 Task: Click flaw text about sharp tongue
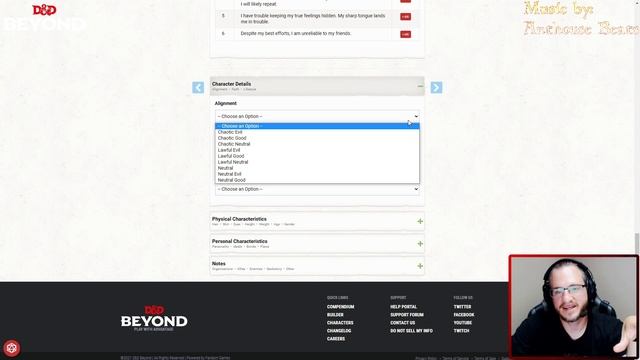click(313, 18)
